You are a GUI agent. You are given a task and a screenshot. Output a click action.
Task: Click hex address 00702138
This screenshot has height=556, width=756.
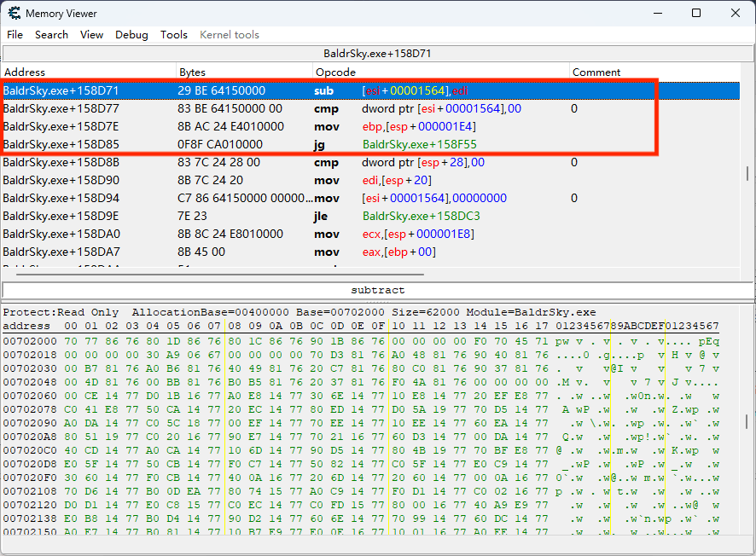click(30, 518)
